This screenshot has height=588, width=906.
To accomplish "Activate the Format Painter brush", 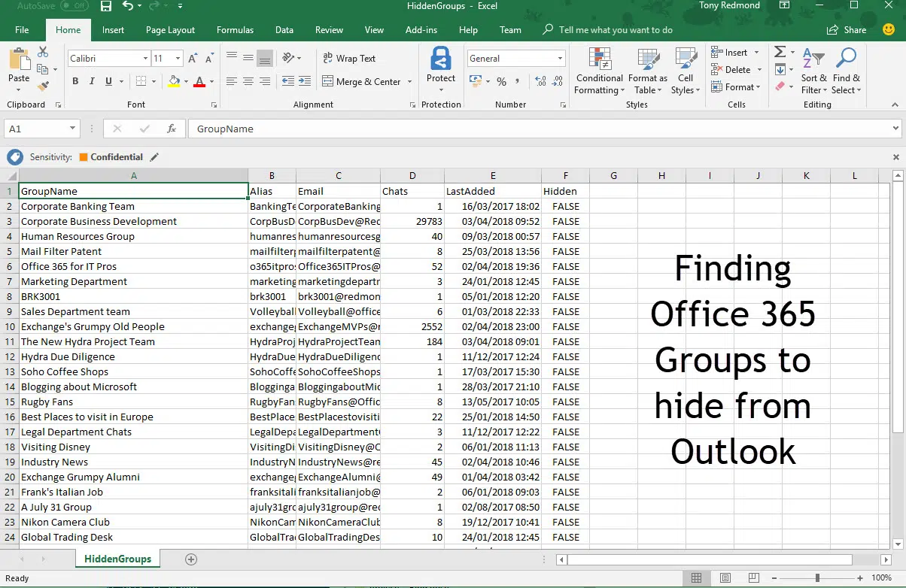I will (43, 86).
